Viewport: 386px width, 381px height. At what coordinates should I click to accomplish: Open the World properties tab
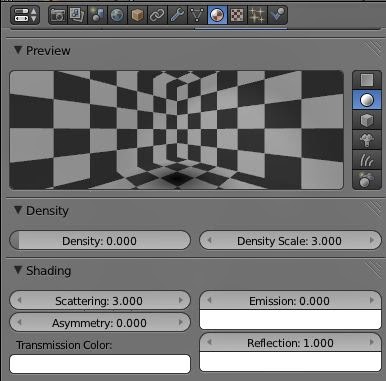117,15
